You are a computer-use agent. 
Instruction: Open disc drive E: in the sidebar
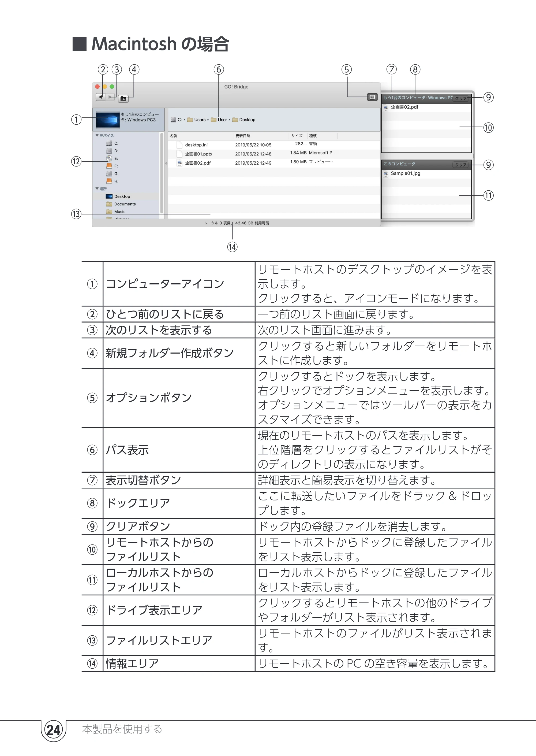(112, 158)
